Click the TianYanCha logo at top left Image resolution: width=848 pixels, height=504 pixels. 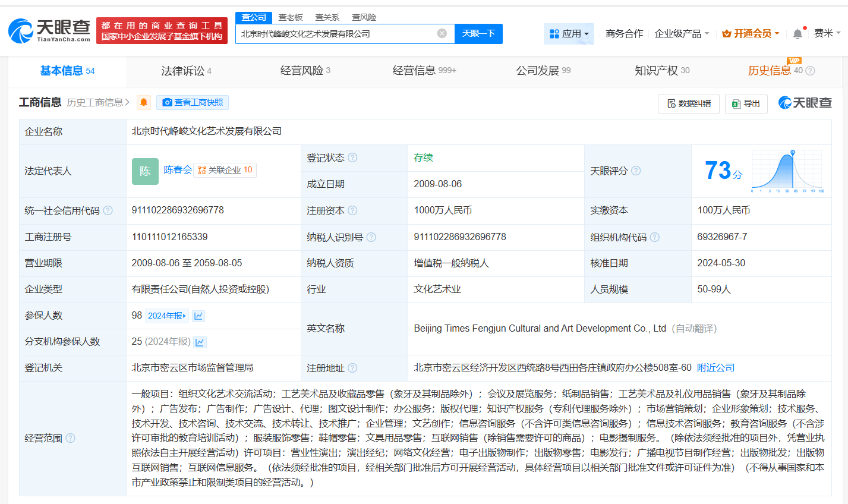click(49, 30)
